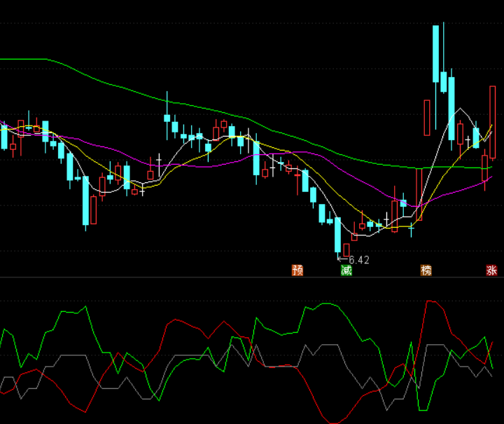
Task: Click the 6.42 low price label
Action: pyautogui.click(x=359, y=260)
